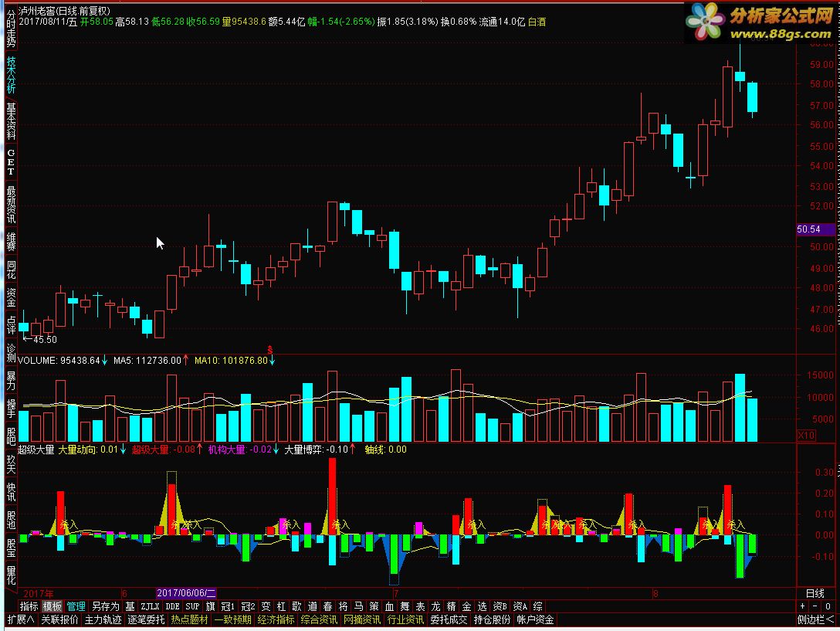Open the 同花 side tab
This screenshot has height=631, width=840.
11,270
